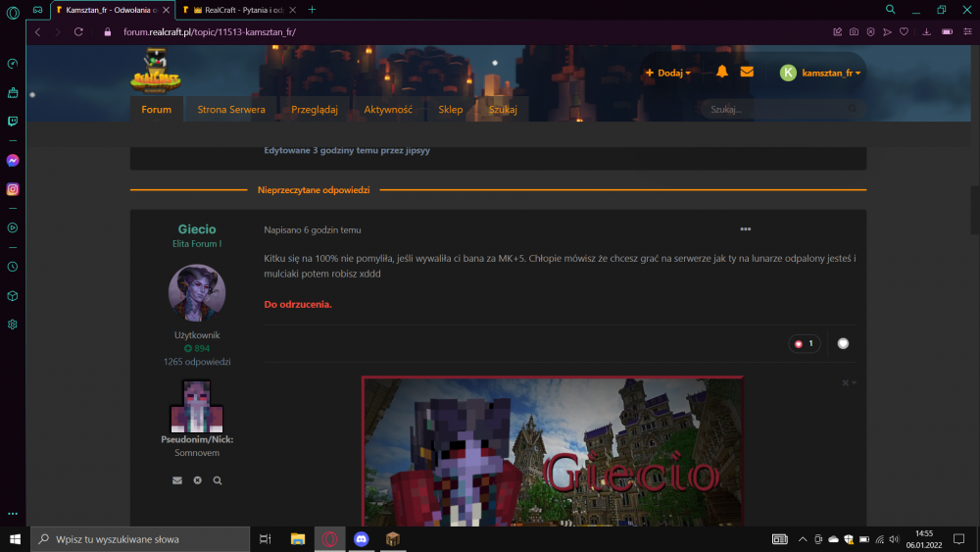Open post options three-dots menu
Viewport: 980px width, 552px height.
point(746,229)
